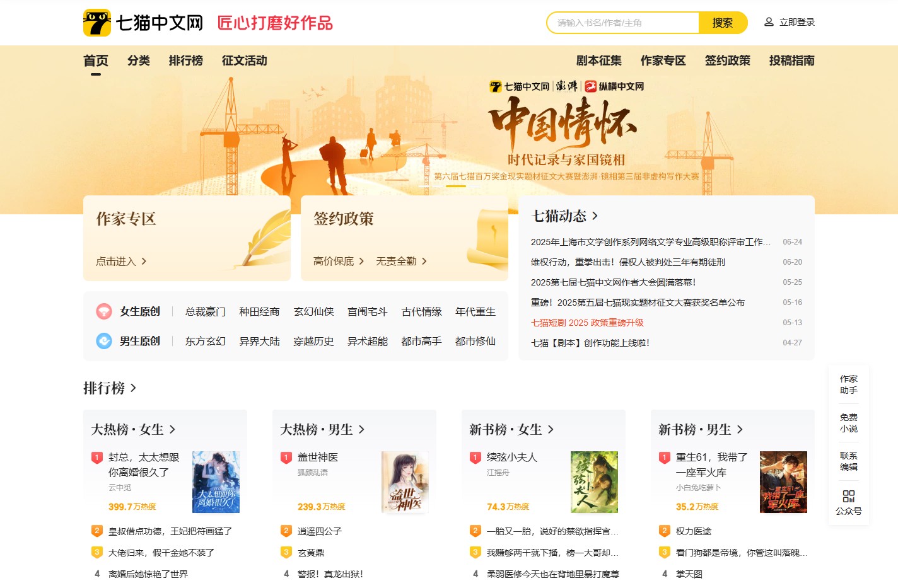Open the 排行榜 navigation tab
898x588 pixels.
pyautogui.click(x=186, y=61)
